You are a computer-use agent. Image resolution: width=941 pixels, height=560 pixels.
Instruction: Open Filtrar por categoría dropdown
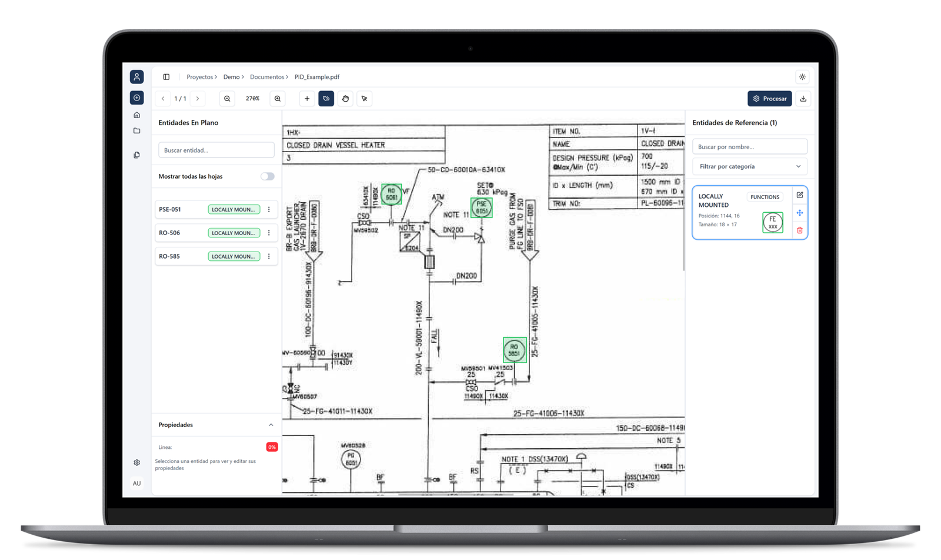pos(749,166)
